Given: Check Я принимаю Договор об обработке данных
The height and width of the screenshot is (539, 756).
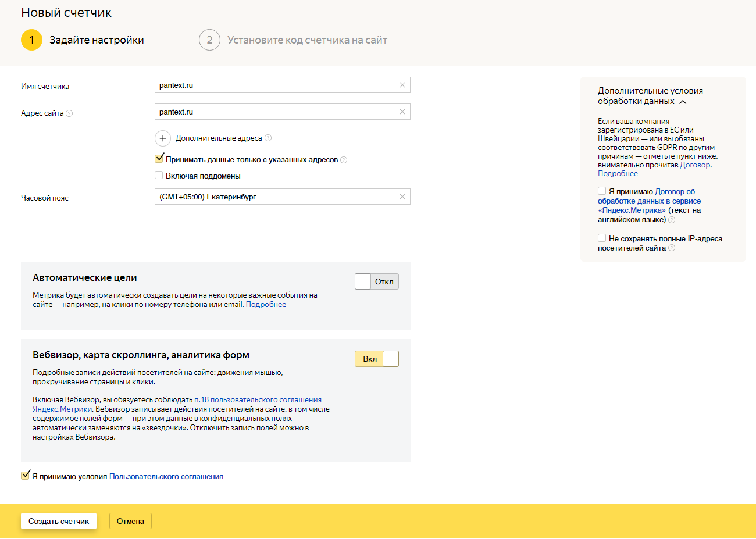Looking at the screenshot, I should tap(602, 191).
